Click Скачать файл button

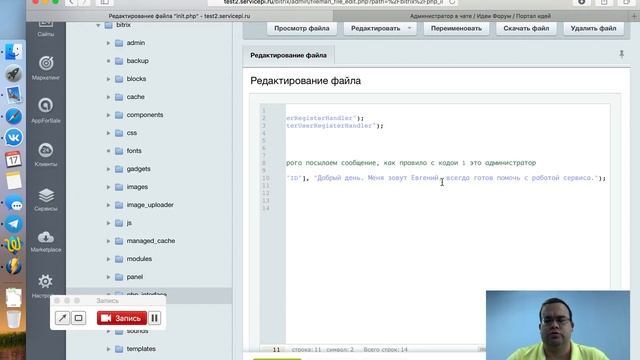click(x=526, y=28)
